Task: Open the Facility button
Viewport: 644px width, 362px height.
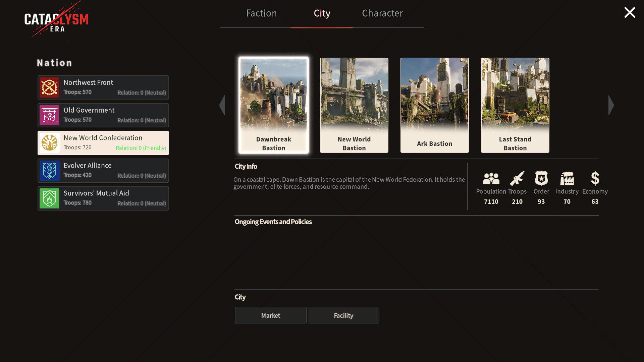Action: [x=343, y=315]
